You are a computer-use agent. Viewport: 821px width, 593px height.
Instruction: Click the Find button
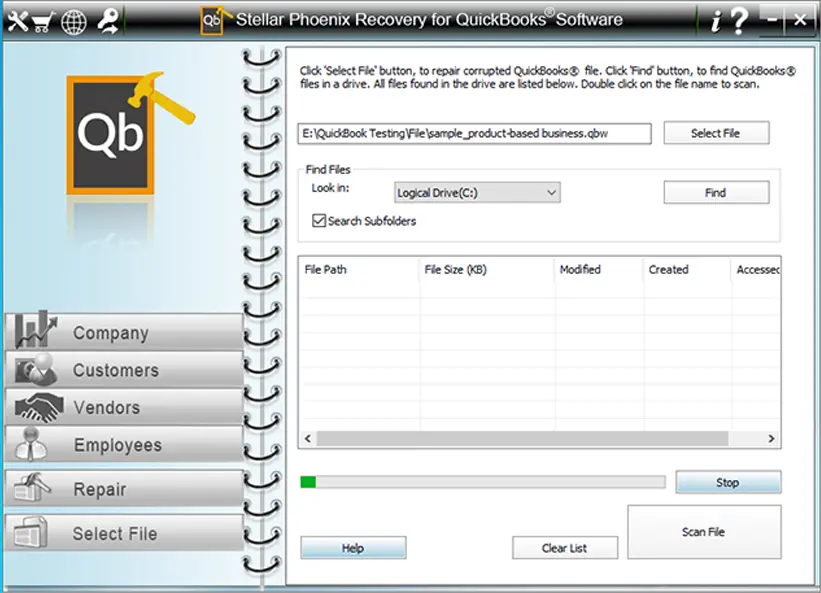pyautogui.click(x=716, y=192)
